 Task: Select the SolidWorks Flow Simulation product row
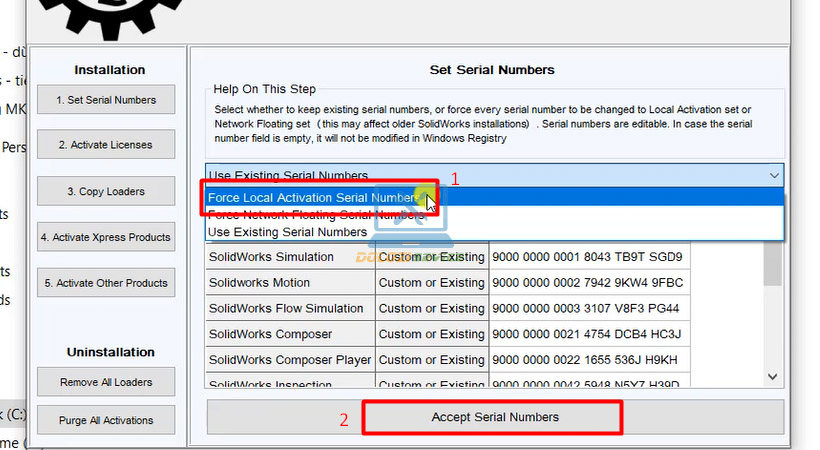click(289, 309)
